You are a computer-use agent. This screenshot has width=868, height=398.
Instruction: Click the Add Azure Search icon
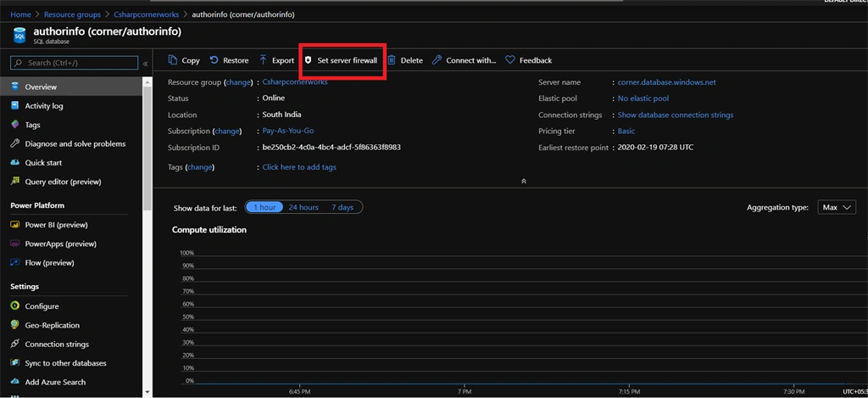(15, 382)
